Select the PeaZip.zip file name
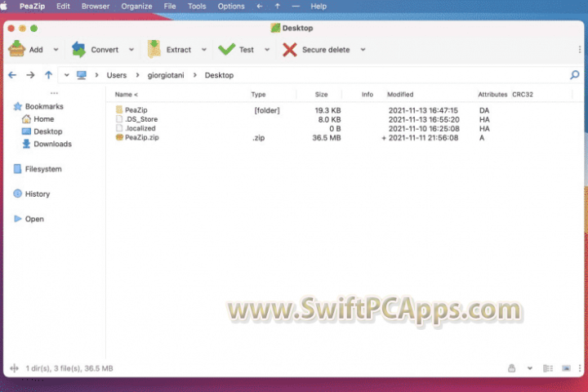The image size is (588, 392). tap(142, 137)
